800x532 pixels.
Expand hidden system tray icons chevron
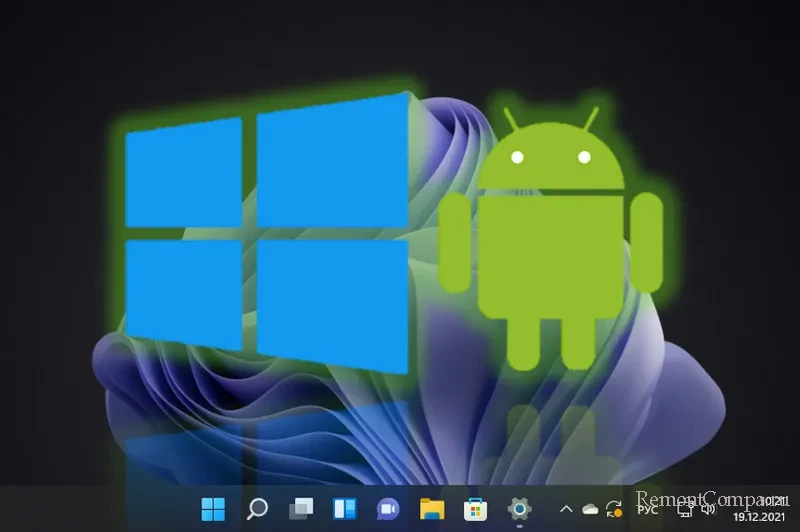click(566, 508)
